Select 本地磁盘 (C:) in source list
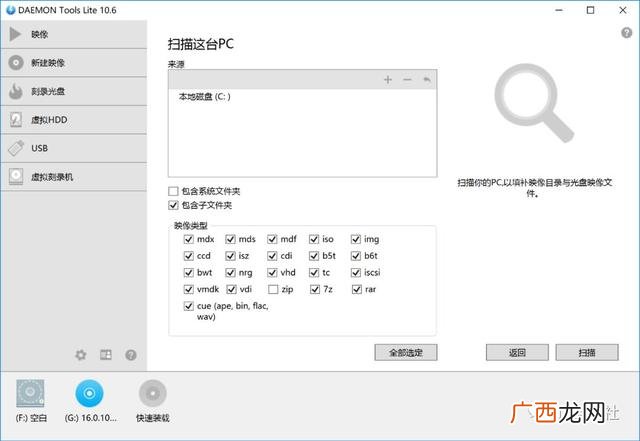Image resolution: width=640 pixels, height=441 pixels. click(x=204, y=97)
